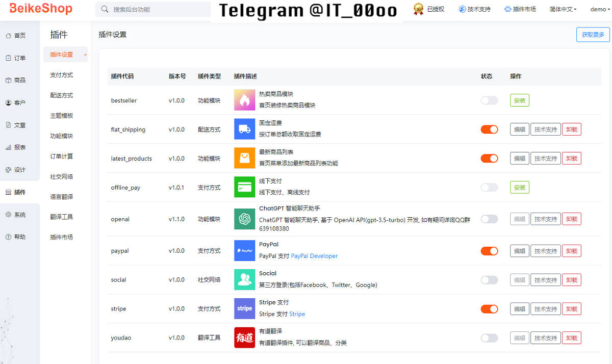Viewport: 612px width, 364px height.
Task: Click the PayPal plugin logo icon
Action: (x=244, y=251)
